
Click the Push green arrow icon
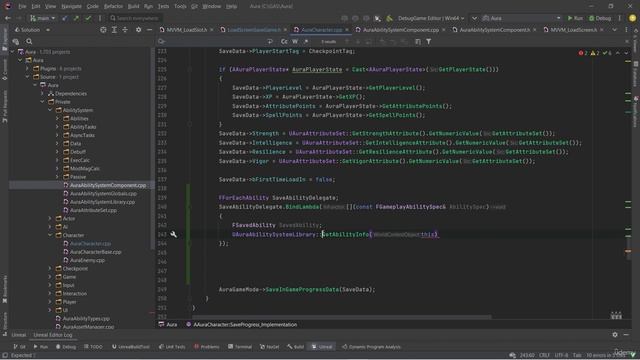(76, 18)
